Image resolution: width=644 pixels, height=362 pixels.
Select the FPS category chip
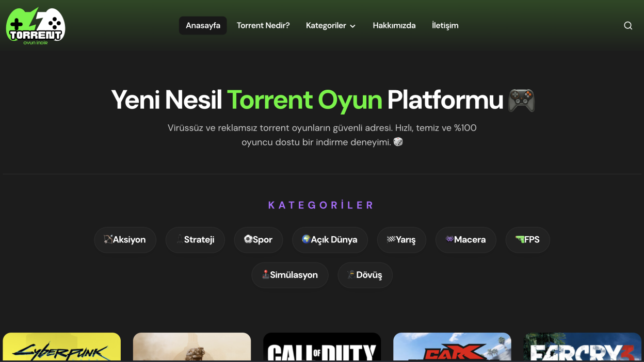pyautogui.click(x=527, y=240)
